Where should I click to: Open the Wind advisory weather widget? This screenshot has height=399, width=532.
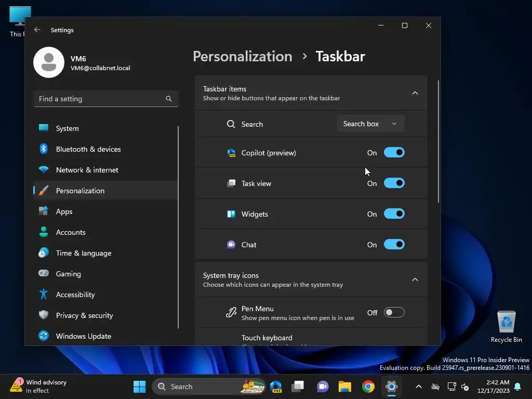click(38, 387)
